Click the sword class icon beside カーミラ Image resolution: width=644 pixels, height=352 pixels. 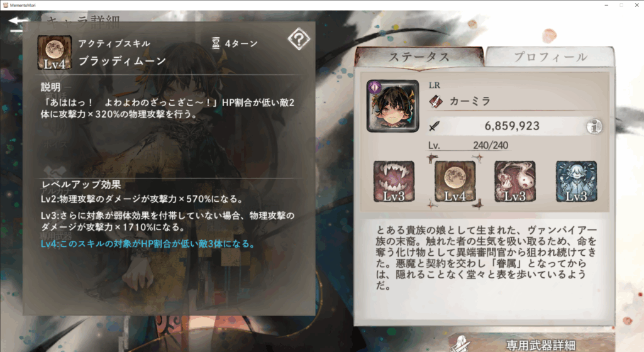[436, 101]
